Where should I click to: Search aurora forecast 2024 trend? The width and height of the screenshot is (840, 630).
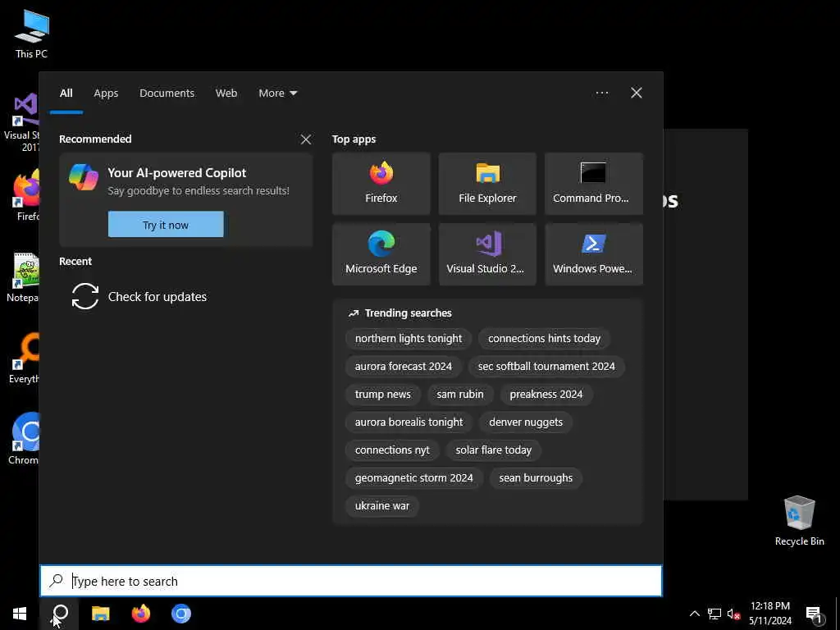(x=404, y=367)
